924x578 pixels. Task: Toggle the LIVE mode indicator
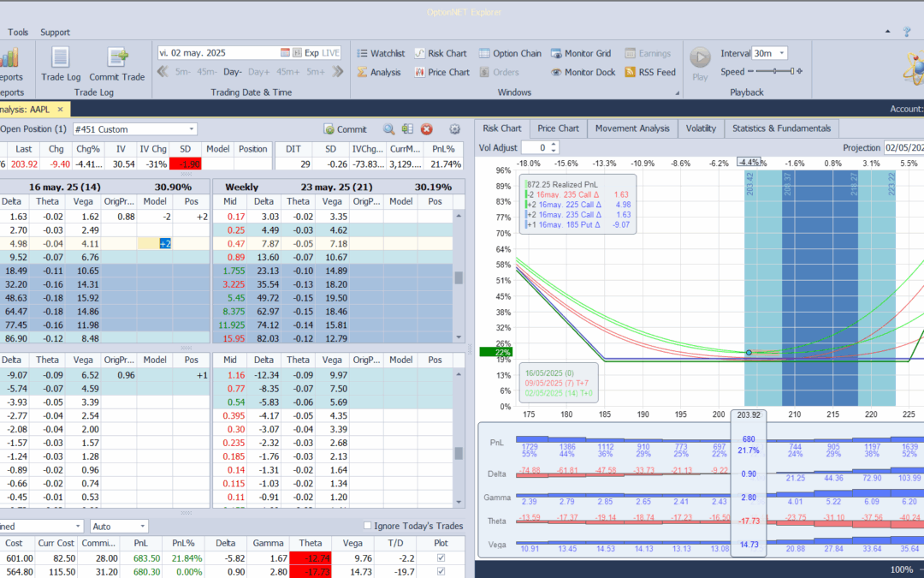click(x=330, y=53)
